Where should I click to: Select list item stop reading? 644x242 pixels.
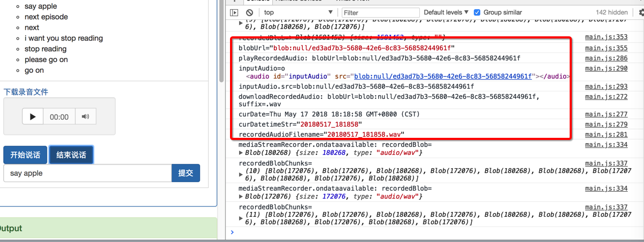coord(45,49)
